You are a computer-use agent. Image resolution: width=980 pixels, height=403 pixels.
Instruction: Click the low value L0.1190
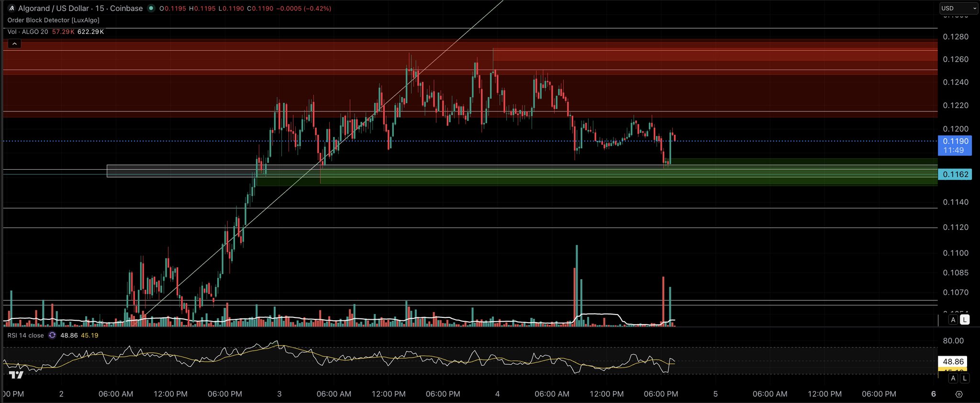click(231, 9)
